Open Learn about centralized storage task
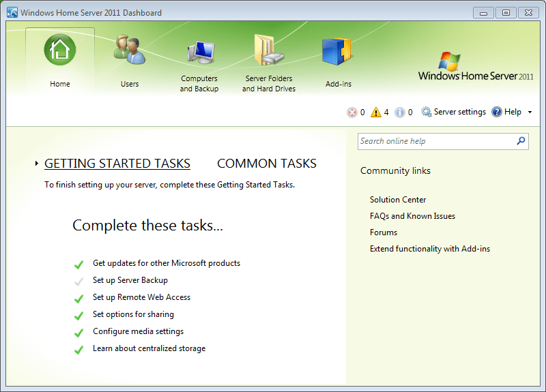546x392 pixels. [x=149, y=348]
